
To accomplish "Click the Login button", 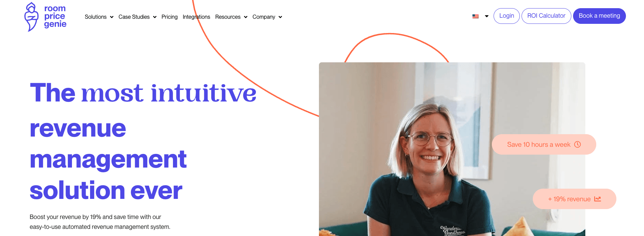I will pyautogui.click(x=507, y=16).
